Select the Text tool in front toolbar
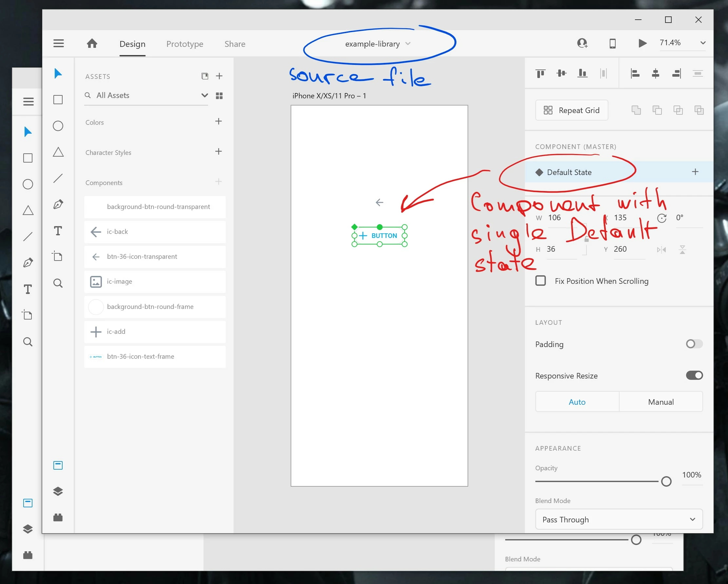Viewport: 728px width, 584px height. 58,231
